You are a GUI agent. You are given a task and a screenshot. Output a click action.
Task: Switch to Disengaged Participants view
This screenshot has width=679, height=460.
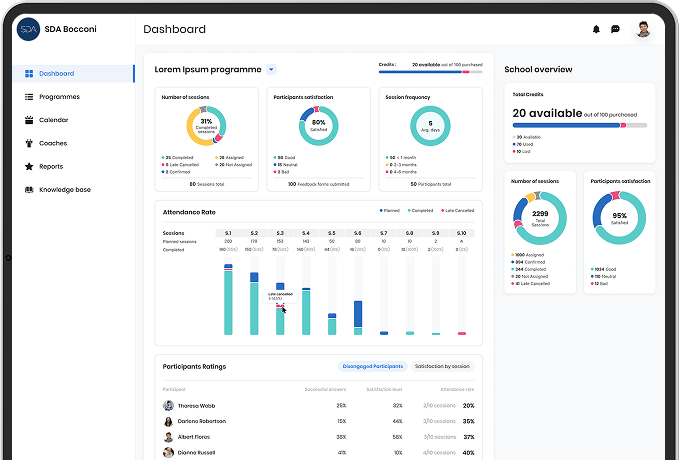tap(372, 366)
